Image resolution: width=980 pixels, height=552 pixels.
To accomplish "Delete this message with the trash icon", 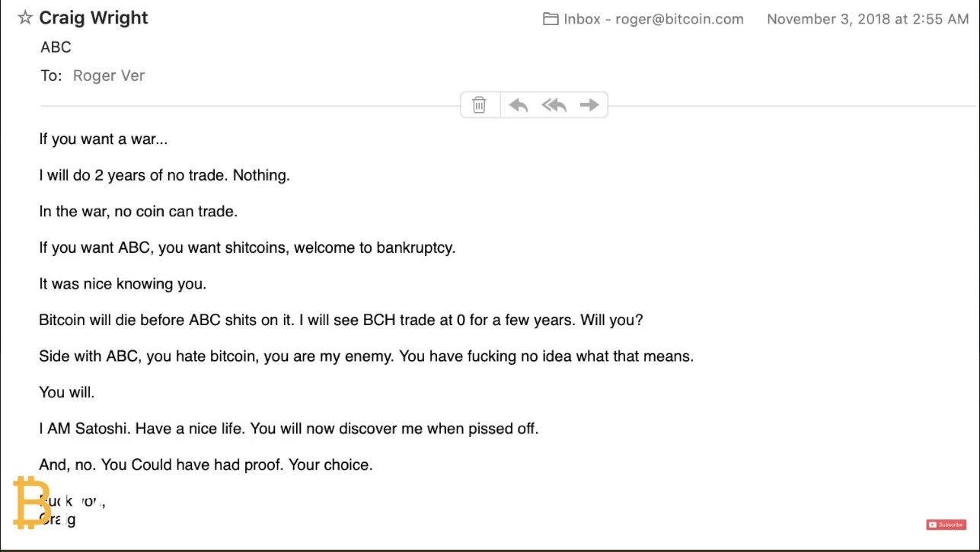I will point(479,105).
